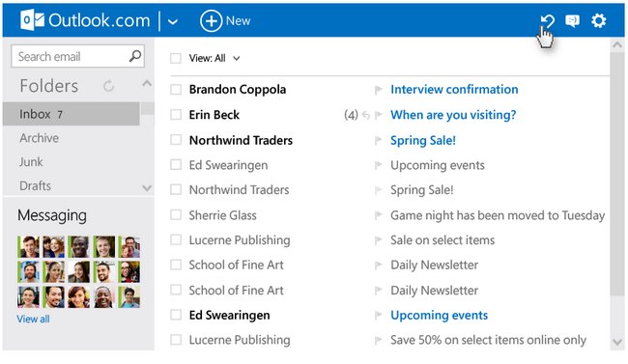Click the Folders heading
628x364 pixels.
pyautogui.click(x=49, y=86)
